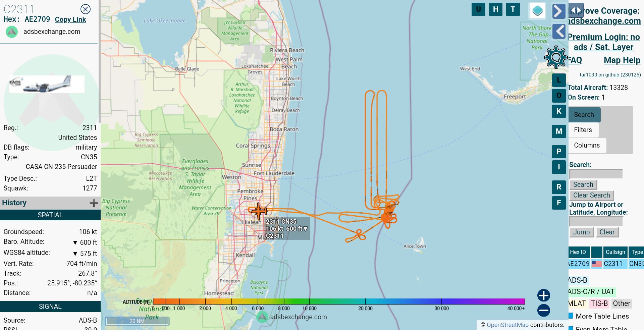Toggle the M map option button

tap(559, 131)
